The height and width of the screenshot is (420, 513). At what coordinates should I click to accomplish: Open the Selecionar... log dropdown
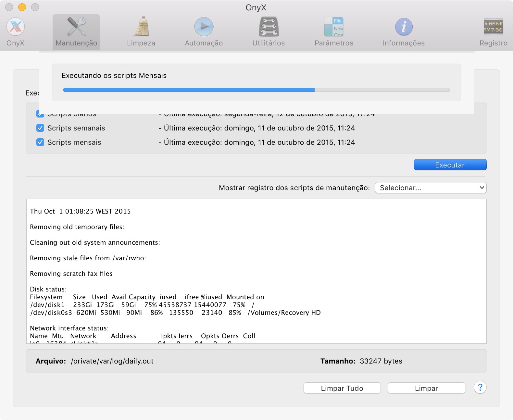click(431, 188)
